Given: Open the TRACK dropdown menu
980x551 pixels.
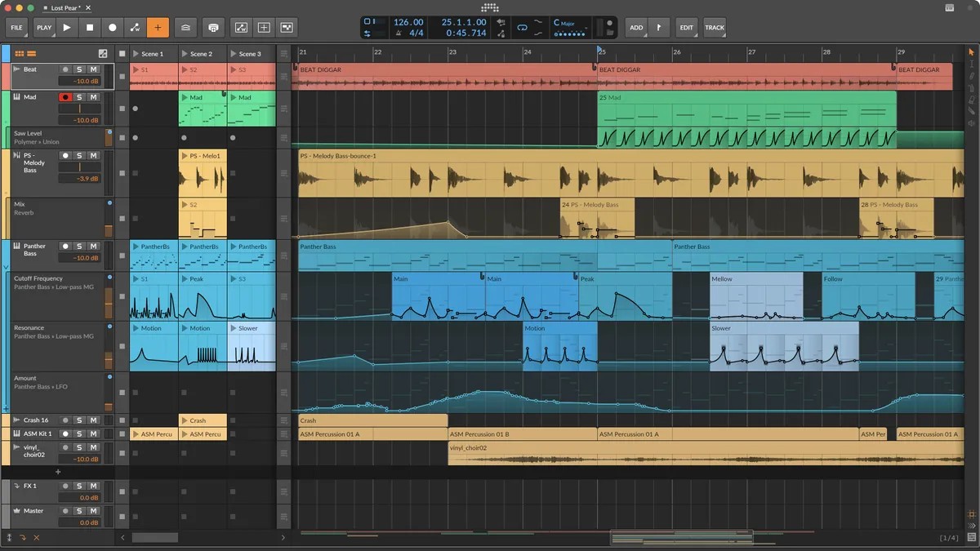Looking at the screenshot, I should (x=715, y=28).
